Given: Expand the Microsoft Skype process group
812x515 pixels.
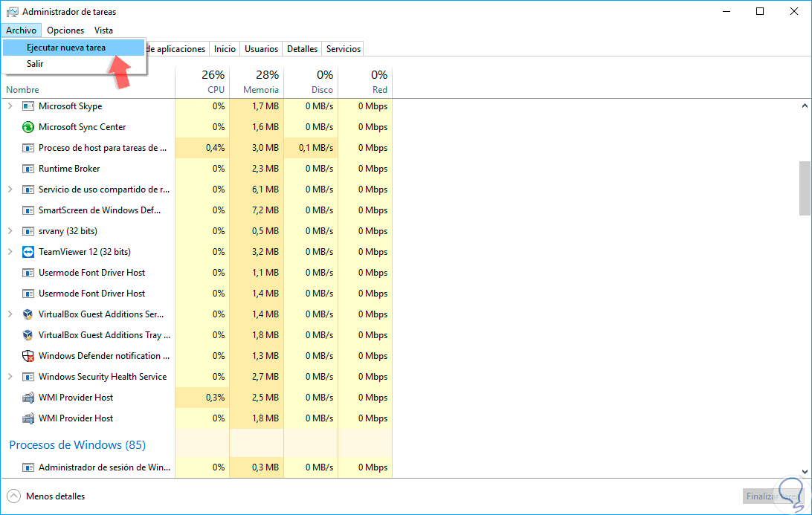Looking at the screenshot, I should click(x=10, y=106).
